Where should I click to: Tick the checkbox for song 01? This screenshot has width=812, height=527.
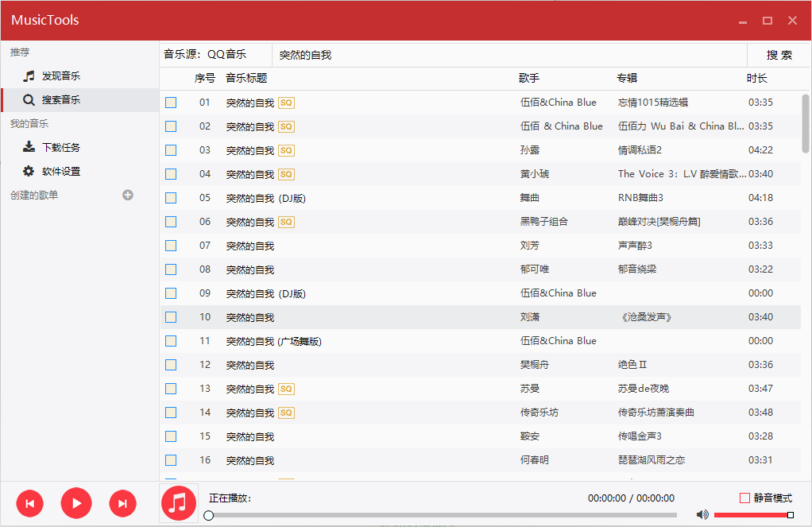click(171, 103)
